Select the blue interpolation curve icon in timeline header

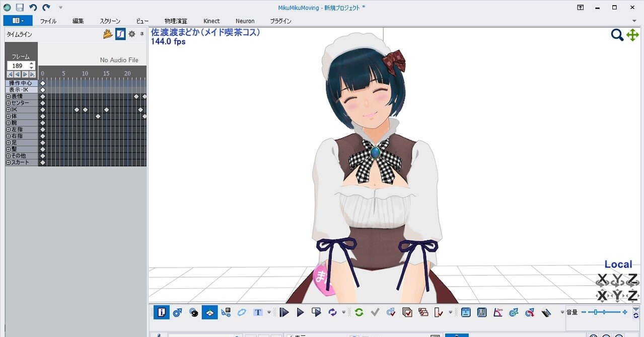click(x=120, y=34)
